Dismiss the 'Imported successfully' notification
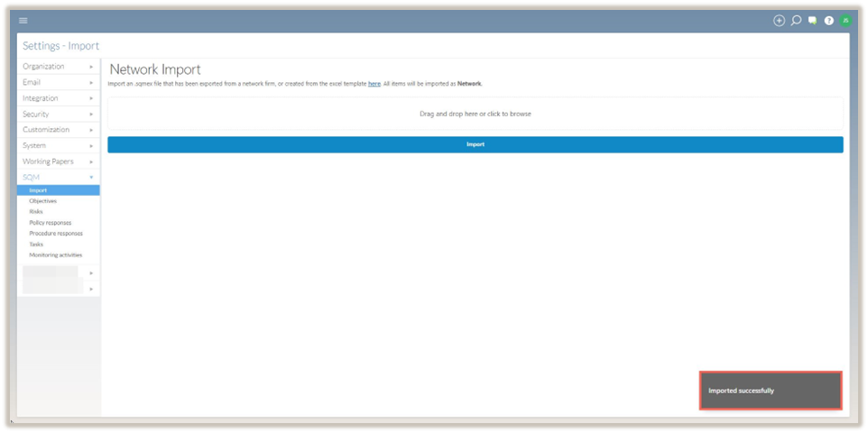The width and height of the screenshot is (868, 433). point(770,391)
